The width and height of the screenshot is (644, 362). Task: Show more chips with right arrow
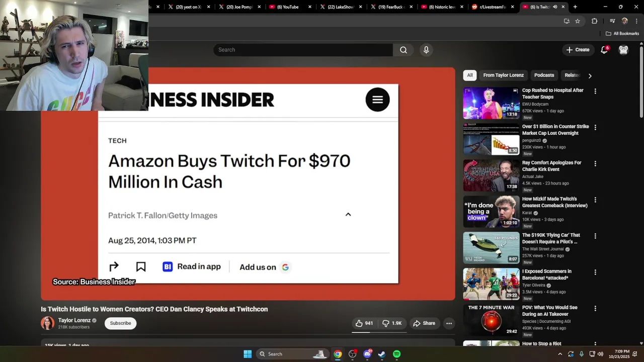tap(590, 75)
